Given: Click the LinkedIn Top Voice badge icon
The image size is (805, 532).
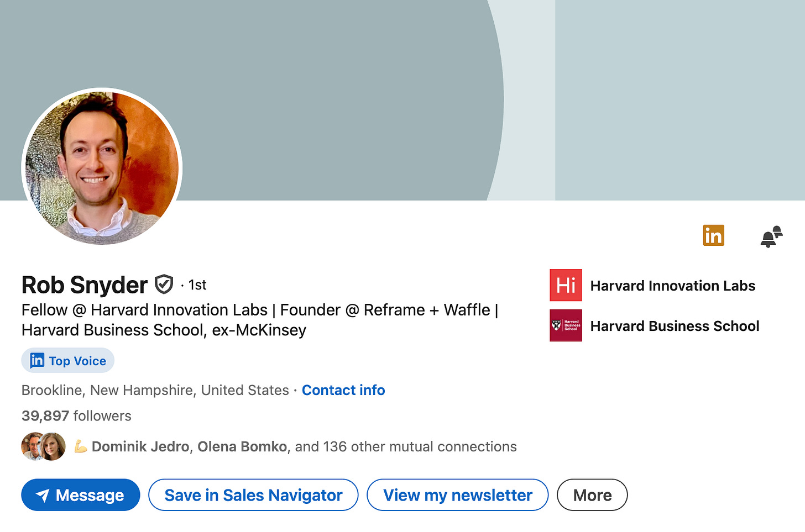Looking at the screenshot, I should (36, 360).
